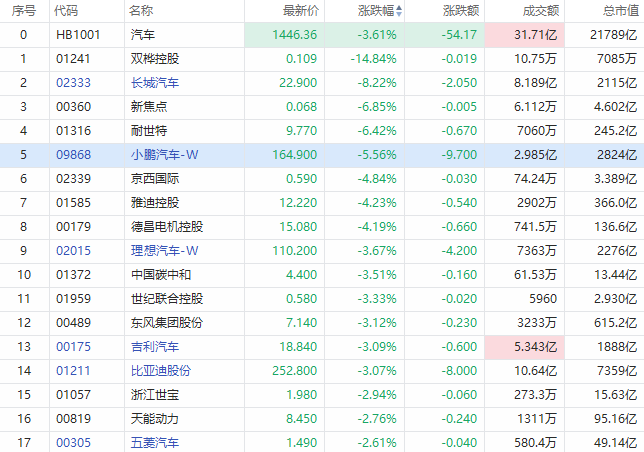This screenshot has width=644, height=452.
Task: Select the 浙江世宝 row name
Action: coord(155,395)
